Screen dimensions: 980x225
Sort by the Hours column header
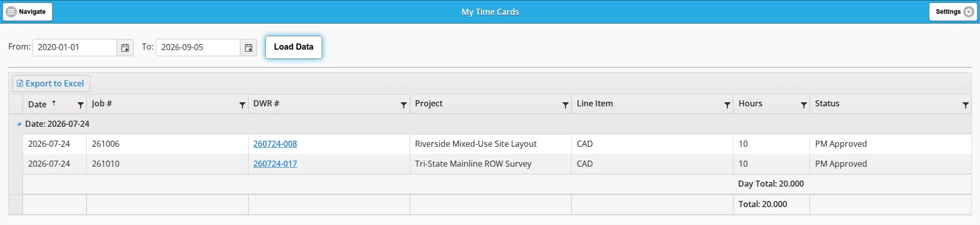pos(750,103)
